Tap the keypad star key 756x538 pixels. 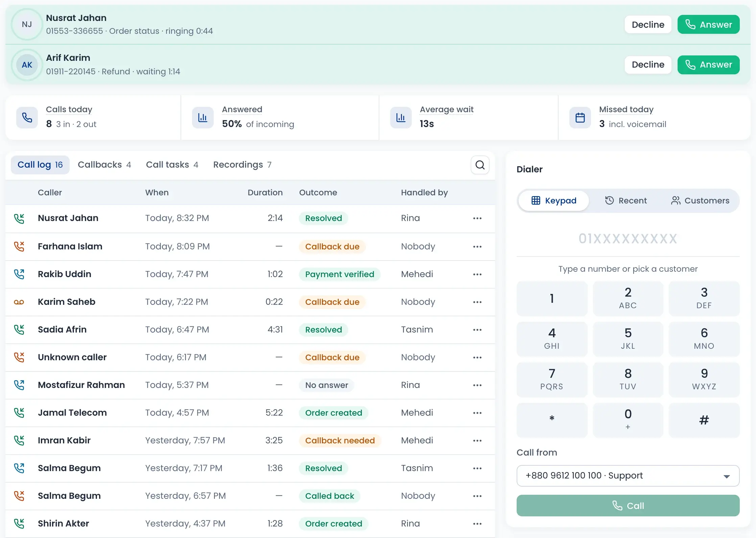coord(552,420)
